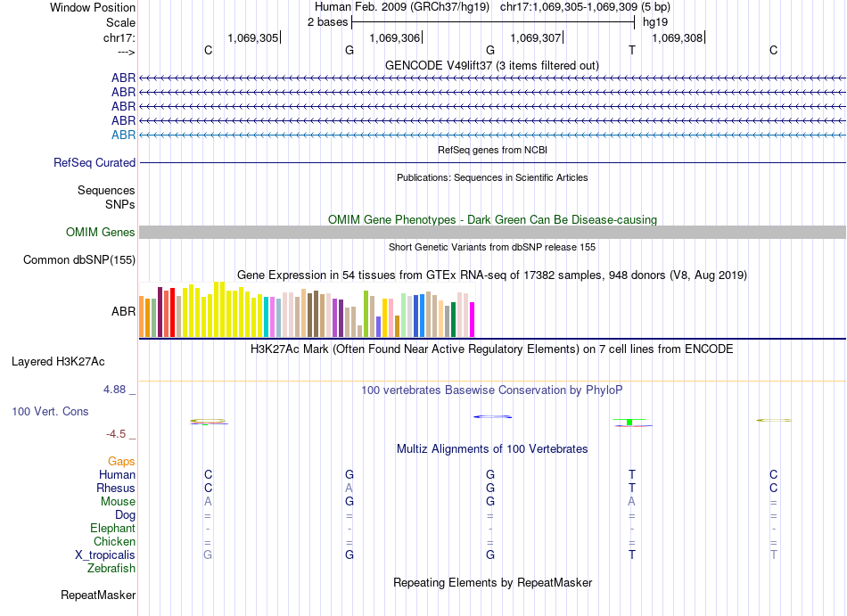Click the Dog species label
The width and height of the screenshot is (847, 616).
click(125, 515)
